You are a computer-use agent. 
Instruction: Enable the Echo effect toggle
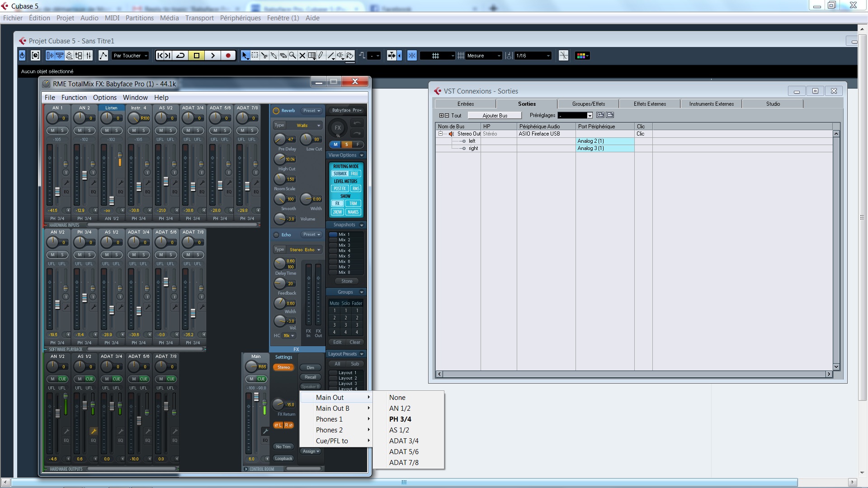pyautogui.click(x=276, y=235)
